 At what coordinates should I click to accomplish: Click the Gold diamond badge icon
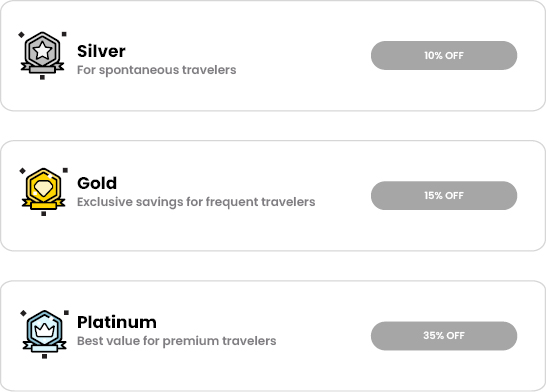tap(44, 191)
